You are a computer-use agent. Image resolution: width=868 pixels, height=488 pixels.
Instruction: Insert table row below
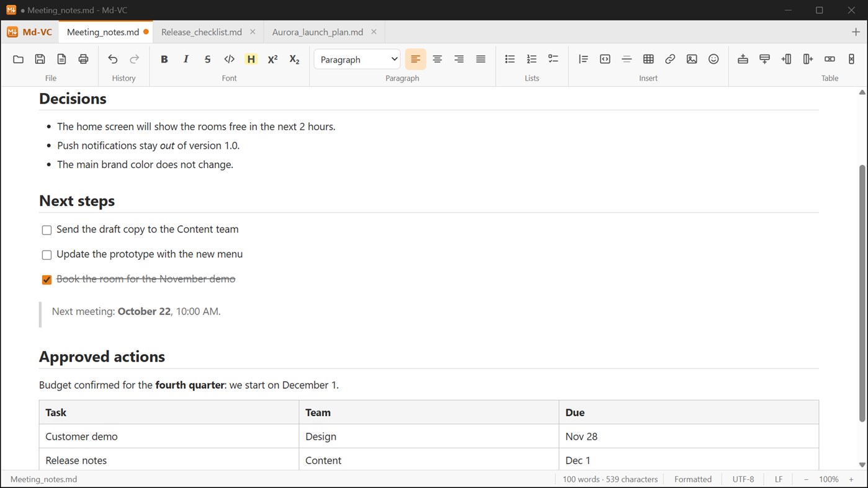click(x=764, y=59)
